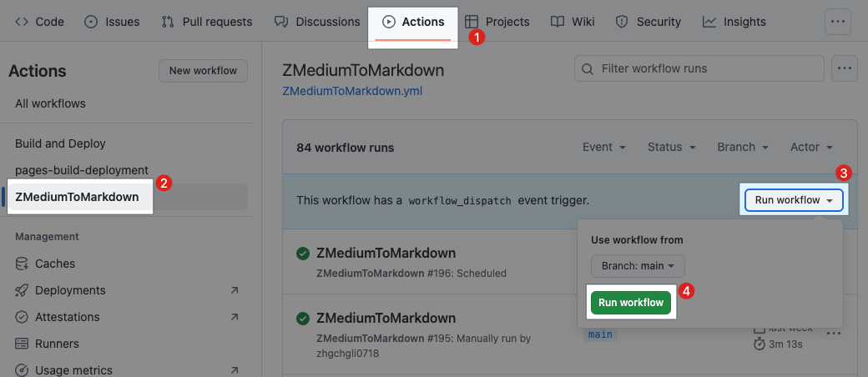868x377 pixels.
Task: Open the three-dot menu beside filter box
Action: 845,68
